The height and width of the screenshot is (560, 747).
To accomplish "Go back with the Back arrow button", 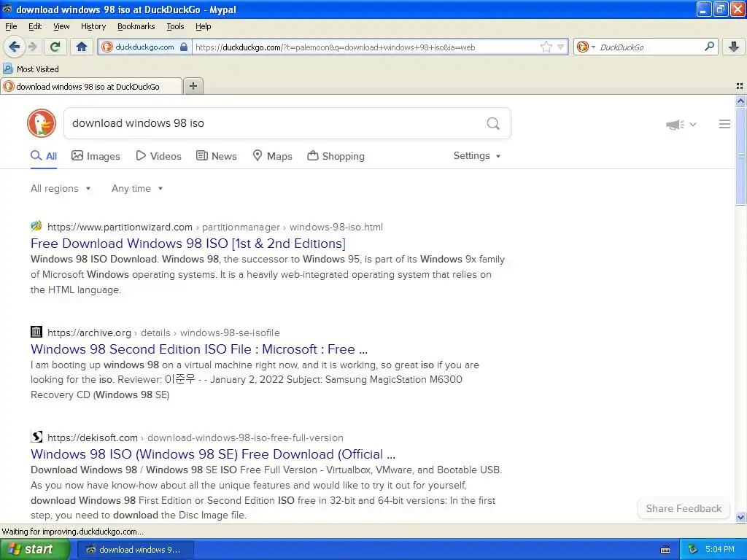I will click(x=15, y=47).
